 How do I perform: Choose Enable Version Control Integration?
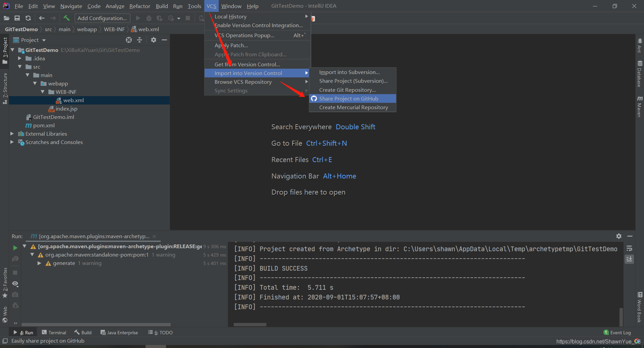pyautogui.click(x=258, y=25)
